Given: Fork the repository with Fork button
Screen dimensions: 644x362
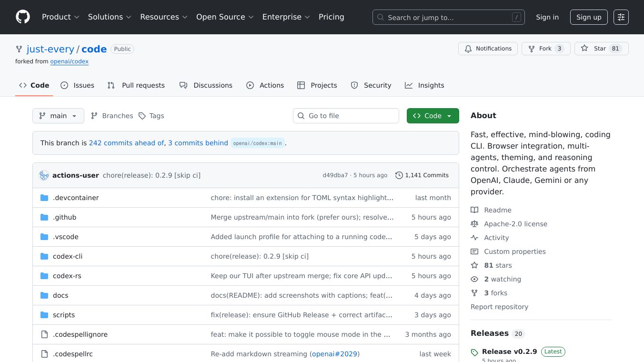Looking at the screenshot, I should tap(545, 49).
